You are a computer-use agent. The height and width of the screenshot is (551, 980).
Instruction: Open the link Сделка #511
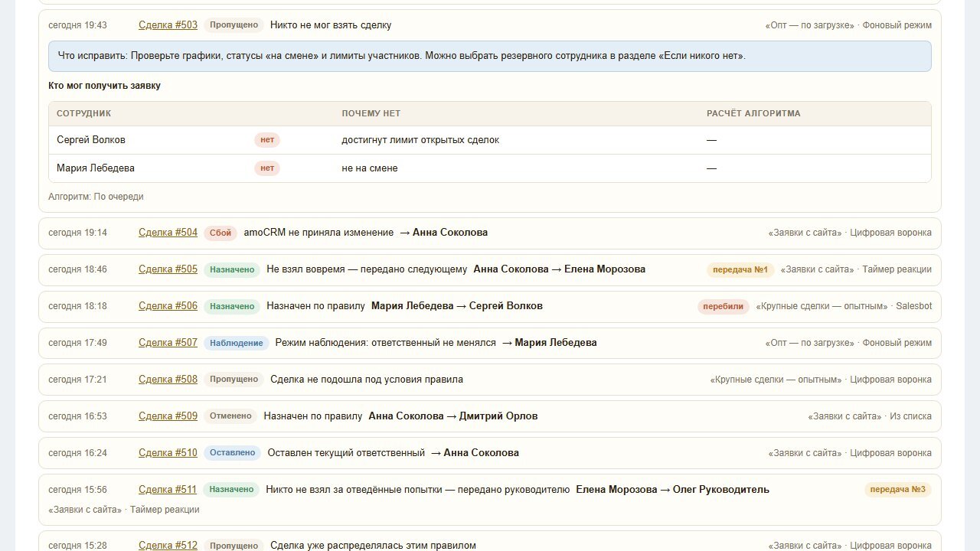[168, 490]
